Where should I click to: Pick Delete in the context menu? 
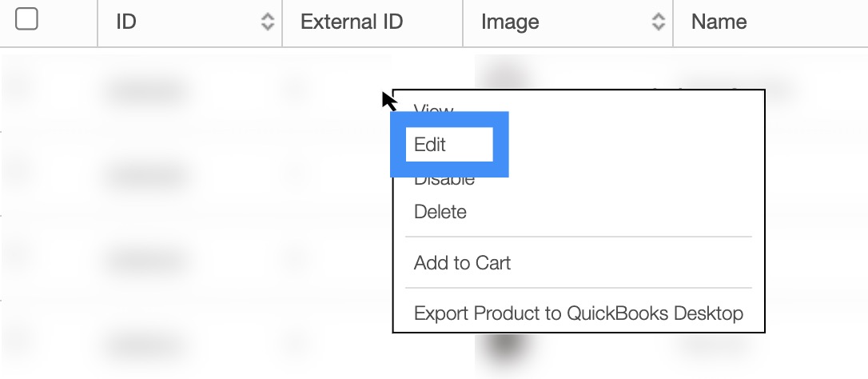point(440,212)
